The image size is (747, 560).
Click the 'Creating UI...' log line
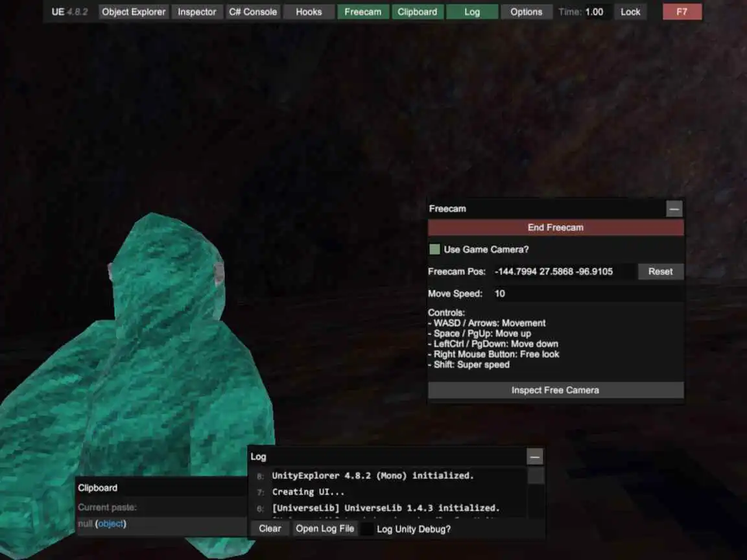308,492
